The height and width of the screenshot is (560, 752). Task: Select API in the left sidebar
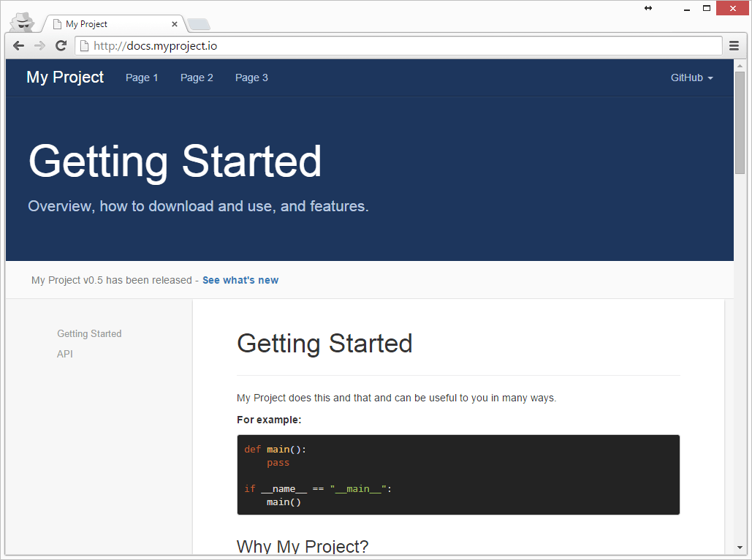point(65,354)
